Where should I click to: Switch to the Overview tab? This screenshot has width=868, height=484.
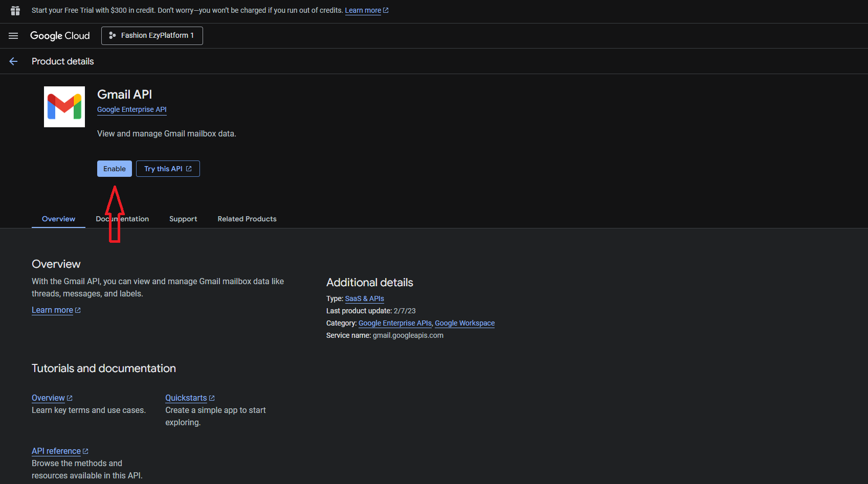pos(58,219)
